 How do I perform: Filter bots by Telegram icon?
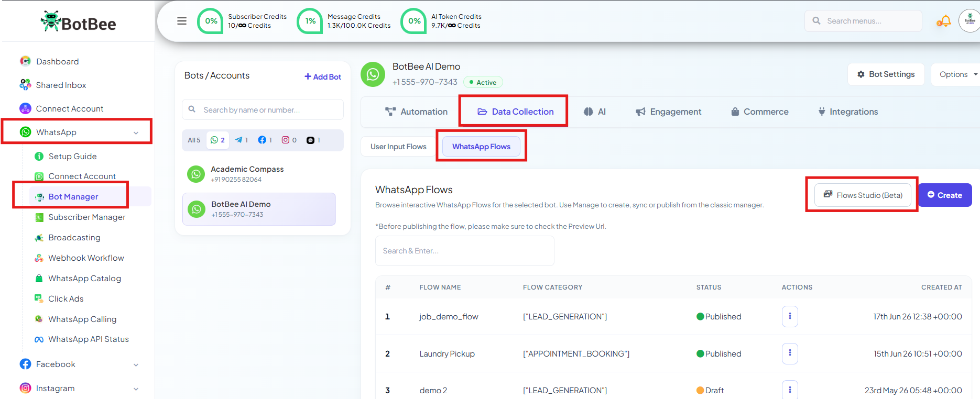tap(241, 140)
